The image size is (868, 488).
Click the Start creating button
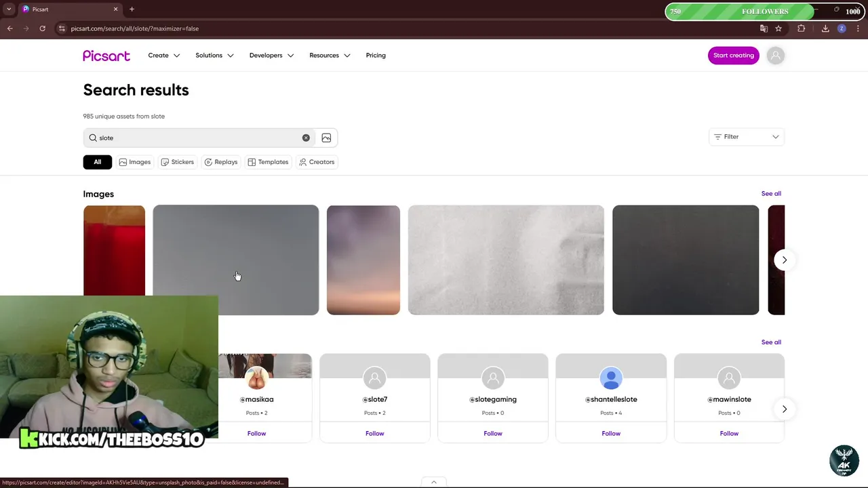click(x=734, y=56)
